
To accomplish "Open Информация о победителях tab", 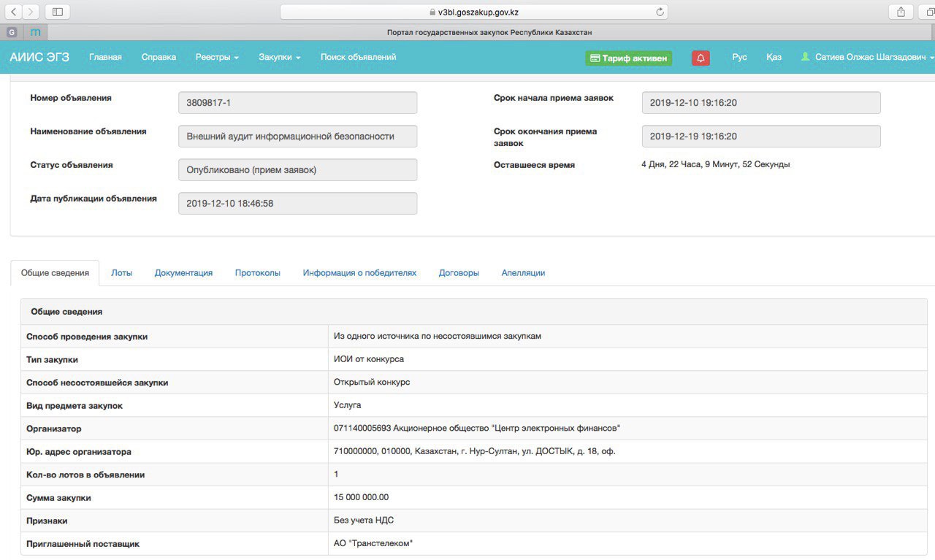I will pyautogui.click(x=359, y=273).
